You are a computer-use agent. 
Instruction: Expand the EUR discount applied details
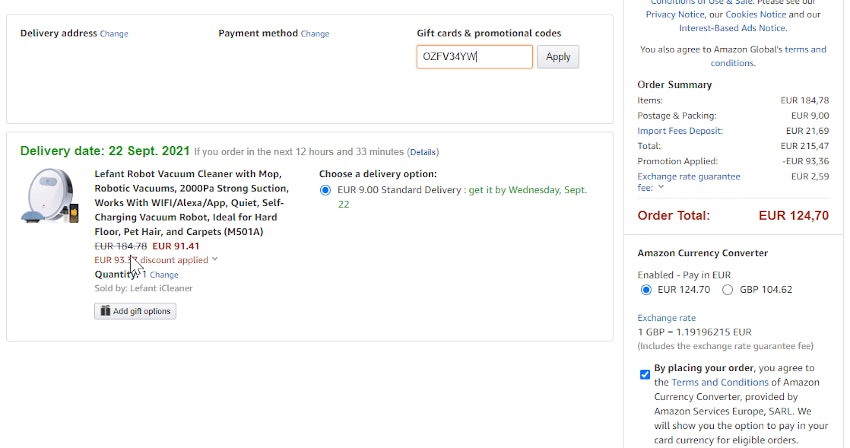click(215, 260)
